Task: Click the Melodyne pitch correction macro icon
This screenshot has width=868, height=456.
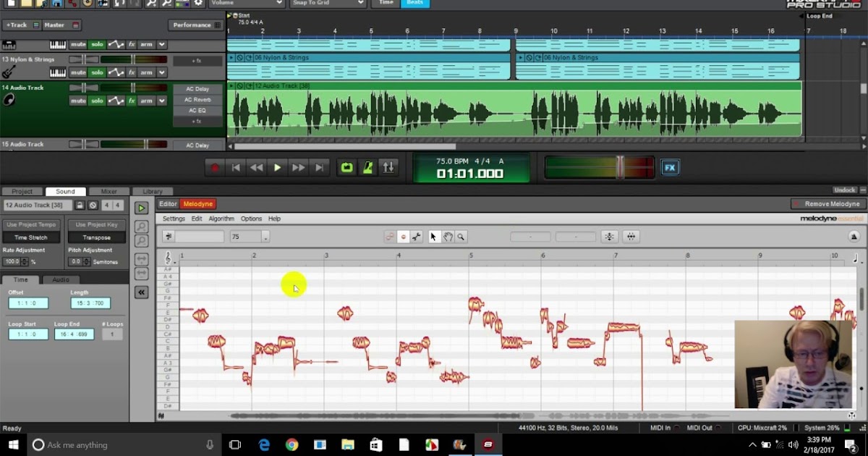Action: click(x=610, y=237)
